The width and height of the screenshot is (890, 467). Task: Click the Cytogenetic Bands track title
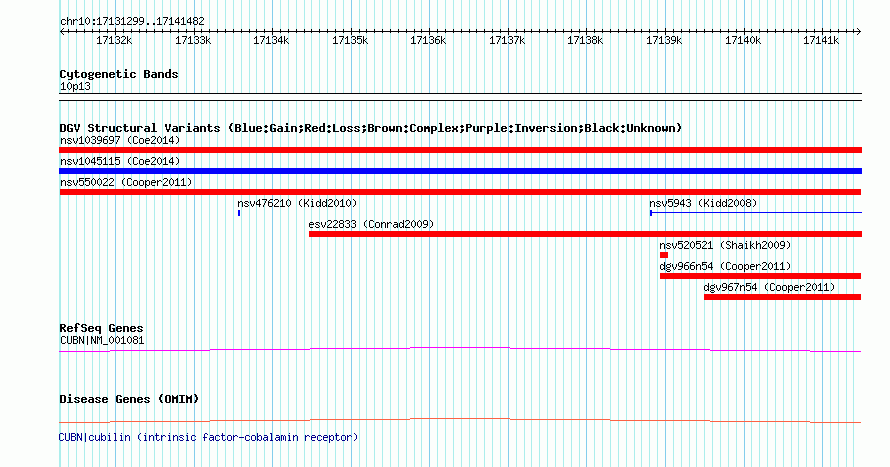(119, 74)
